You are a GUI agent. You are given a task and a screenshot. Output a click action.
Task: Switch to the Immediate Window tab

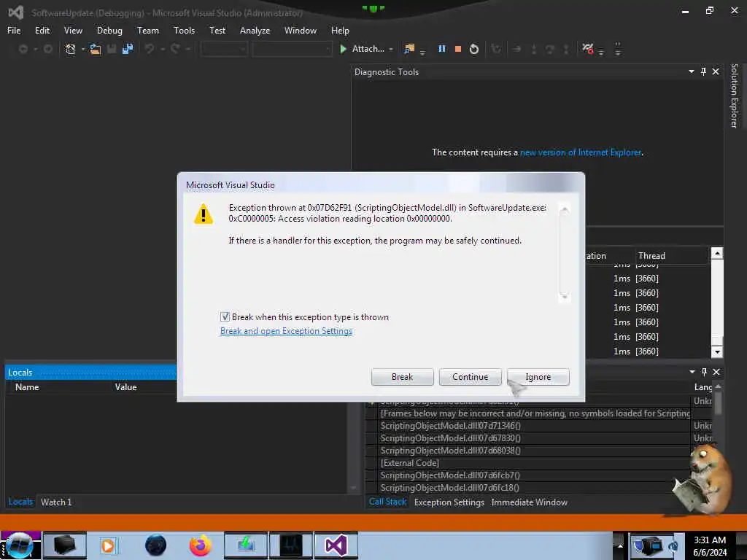tap(530, 502)
